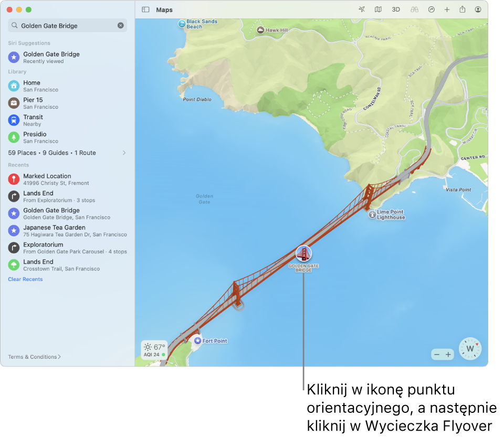504x437 pixels.
Task: Select Pier 15 from the Library
Action: [68, 103]
